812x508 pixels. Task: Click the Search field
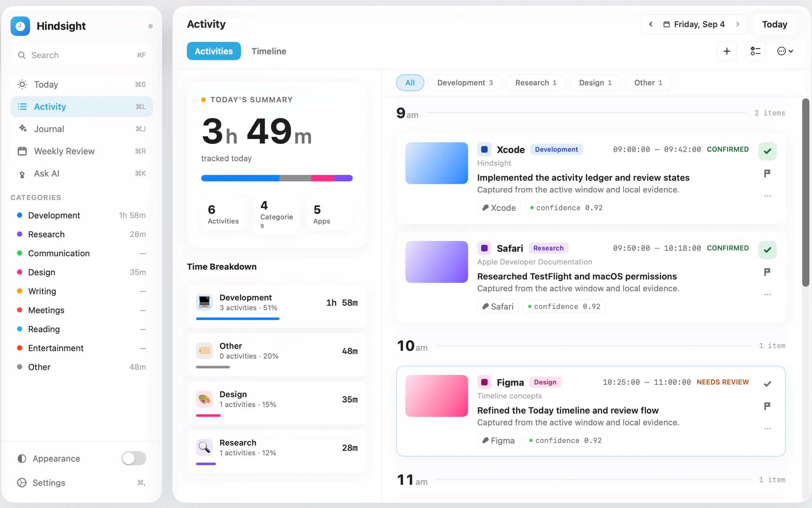(x=82, y=55)
